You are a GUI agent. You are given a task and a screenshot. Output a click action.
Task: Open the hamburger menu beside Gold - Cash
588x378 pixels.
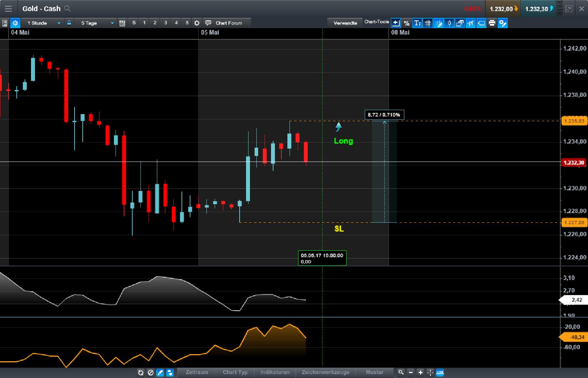(8, 9)
